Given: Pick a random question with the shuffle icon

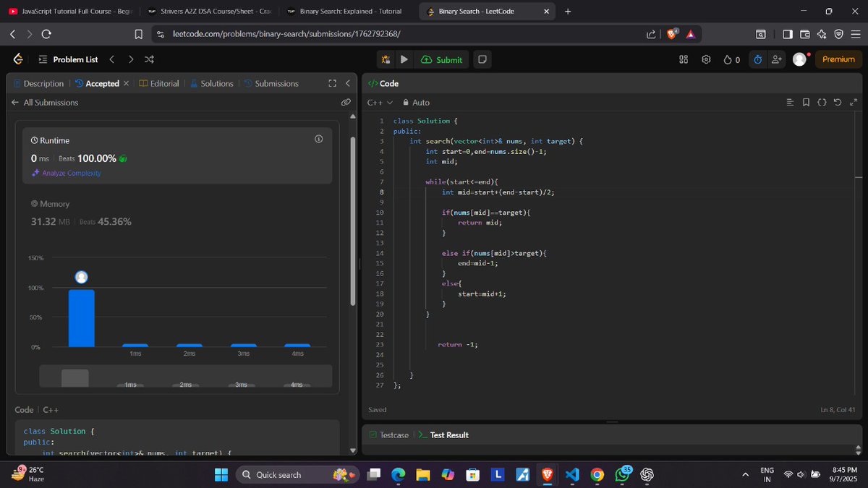Looking at the screenshot, I should pos(148,59).
